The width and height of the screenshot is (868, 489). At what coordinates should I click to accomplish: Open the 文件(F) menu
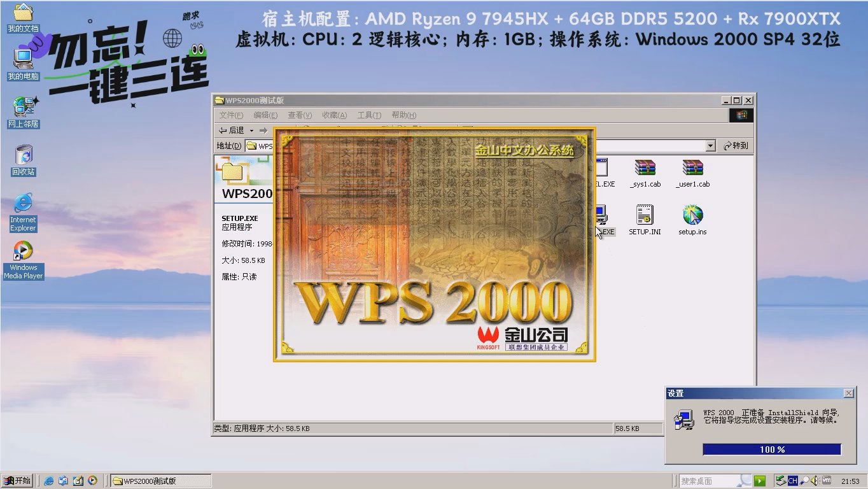[x=231, y=115]
